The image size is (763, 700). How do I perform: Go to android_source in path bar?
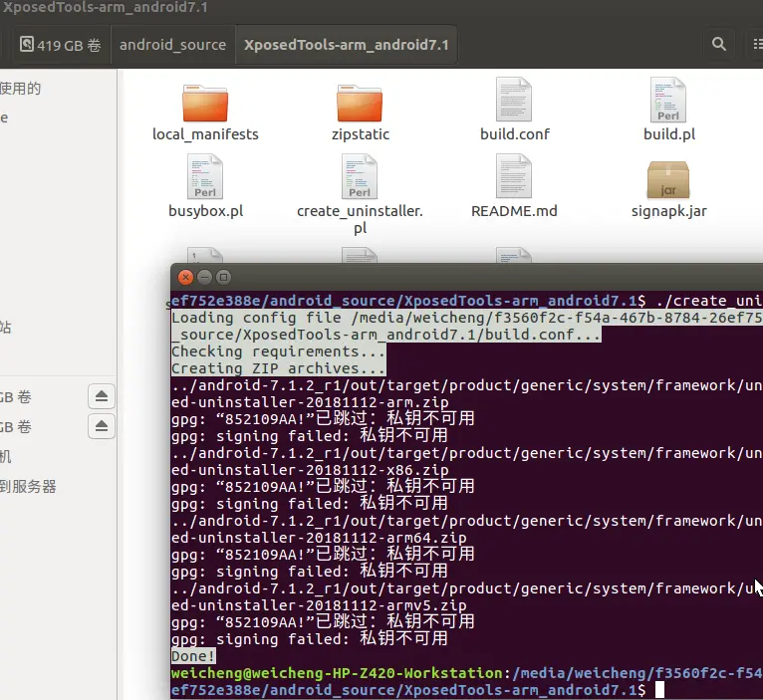coord(172,45)
